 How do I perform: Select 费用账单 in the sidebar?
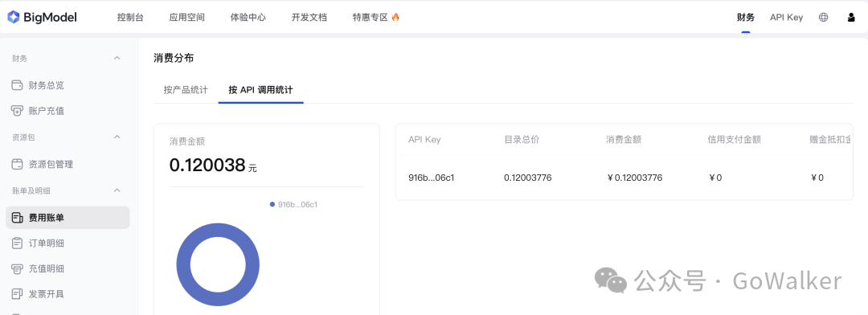pyautogui.click(x=68, y=218)
